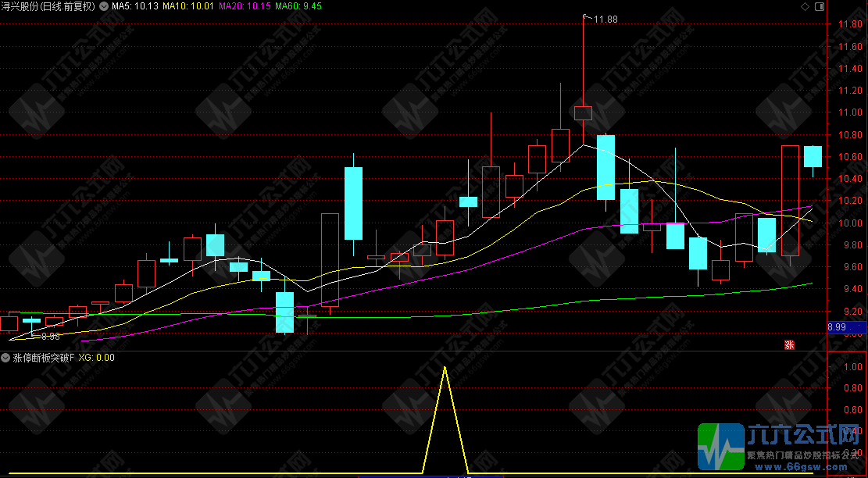Image resolution: width=868 pixels, height=478 pixels.
Task: Click the XG: 0.00 indicator value
Action: pos(97,358)
